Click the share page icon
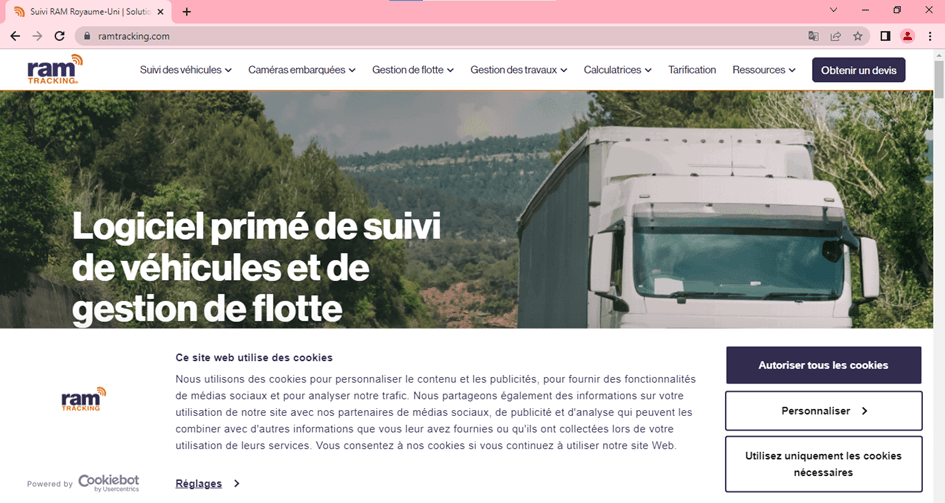Viewport: 945px width, 503px height. click(x=835, y=36)
